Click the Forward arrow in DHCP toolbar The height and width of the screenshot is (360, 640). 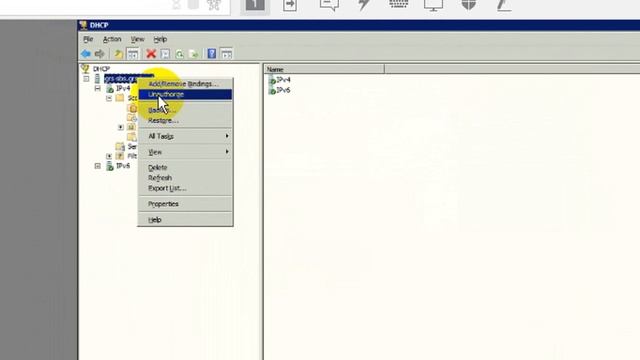(x=99, y=54)
